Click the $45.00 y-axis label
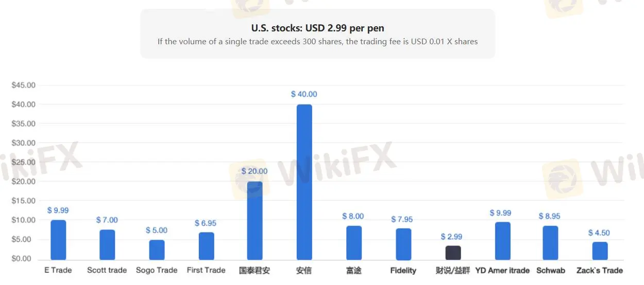This screenshot has height=285, width=644. pos(23,85)
